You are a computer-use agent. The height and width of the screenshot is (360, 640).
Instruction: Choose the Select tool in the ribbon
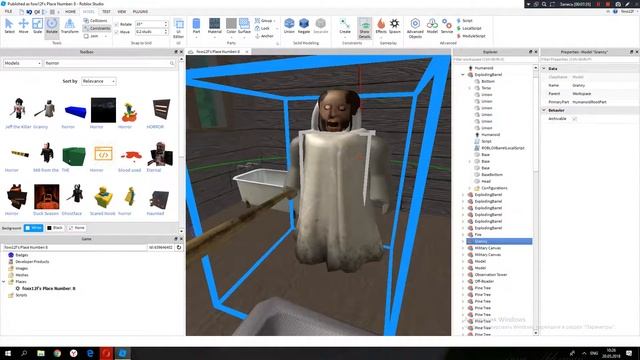(x=9, y=26)
